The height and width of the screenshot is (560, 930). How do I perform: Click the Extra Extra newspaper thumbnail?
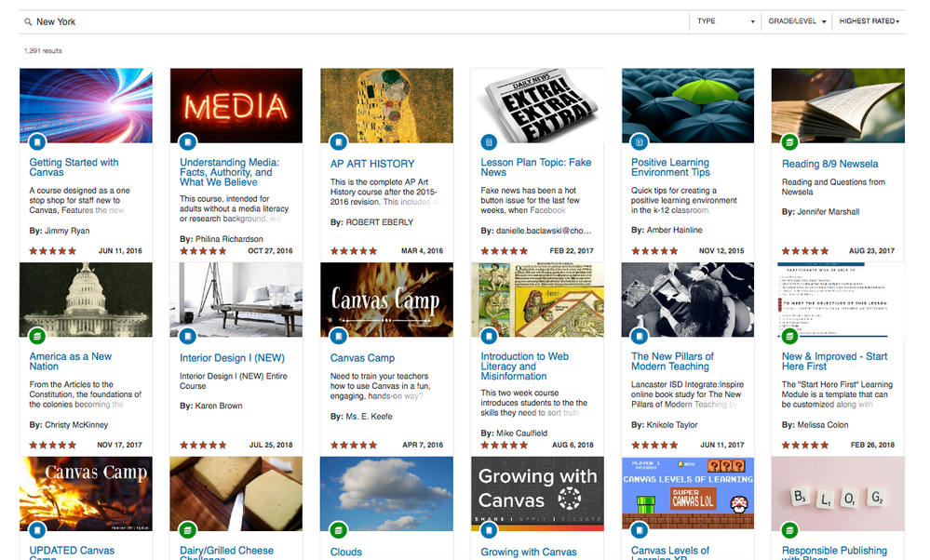click(x=537, y=105)
